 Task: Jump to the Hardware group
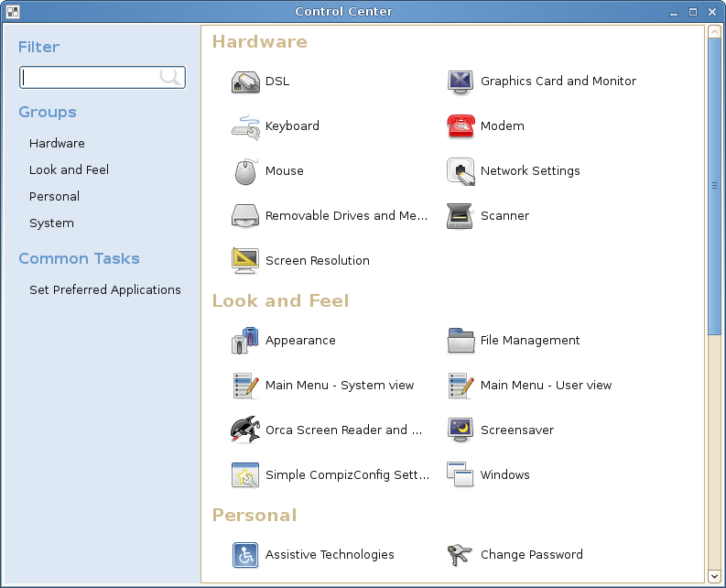tap(57, 144)
